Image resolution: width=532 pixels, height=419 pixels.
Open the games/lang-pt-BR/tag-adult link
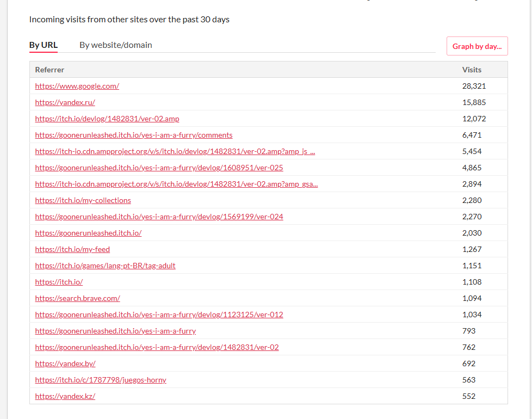pos(105,266)
